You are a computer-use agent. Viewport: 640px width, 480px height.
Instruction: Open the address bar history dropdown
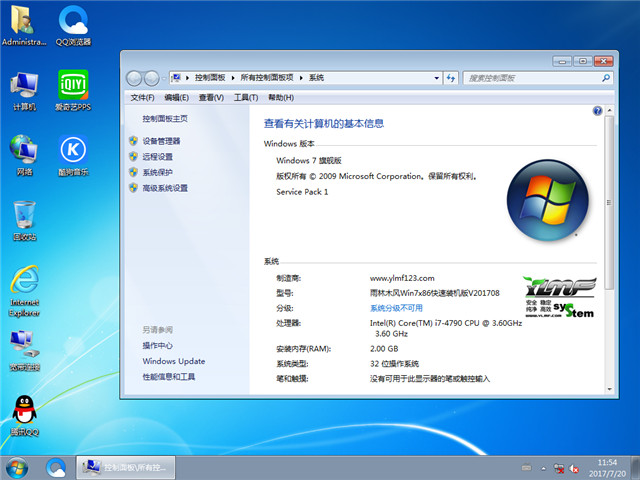coord(436,78)
